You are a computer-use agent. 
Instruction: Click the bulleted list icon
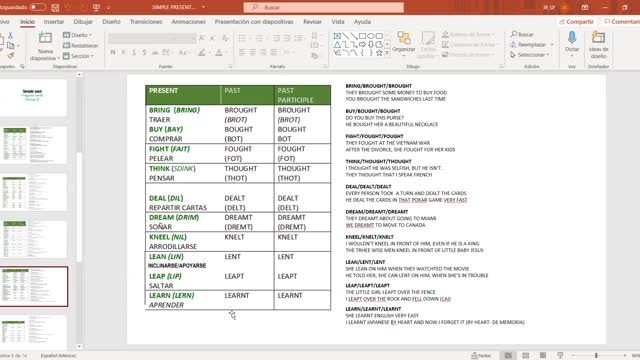point(242,38)
